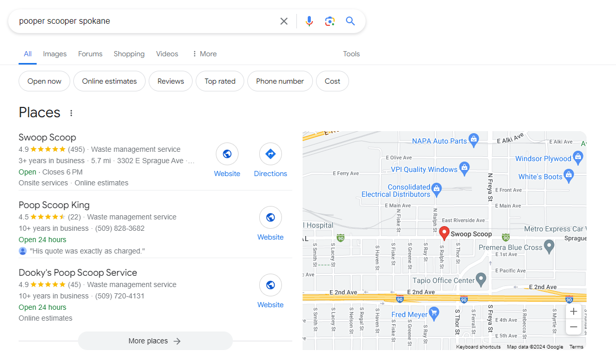
Task: Clear the search box with the X icon
Action: (283, 21)
